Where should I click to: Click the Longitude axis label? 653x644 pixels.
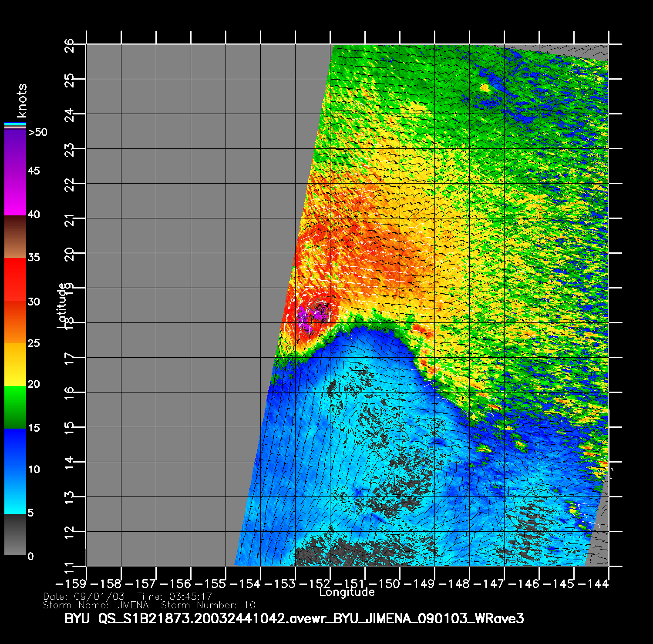pyautogui.click(x=347, y=592)
